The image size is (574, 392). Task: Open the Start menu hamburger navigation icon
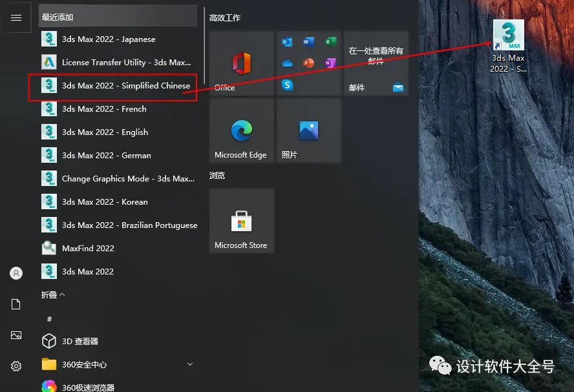[x=16, y=17]
